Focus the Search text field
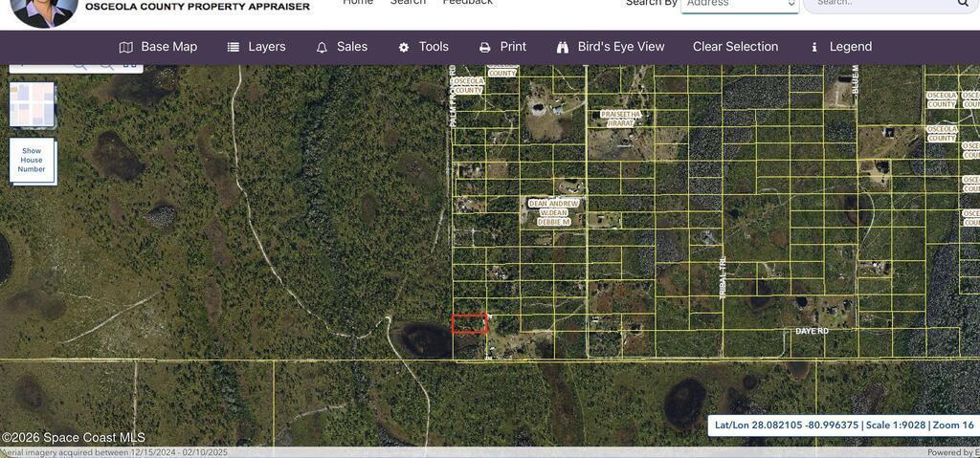980x458 pixels. (x=880, y=4)
